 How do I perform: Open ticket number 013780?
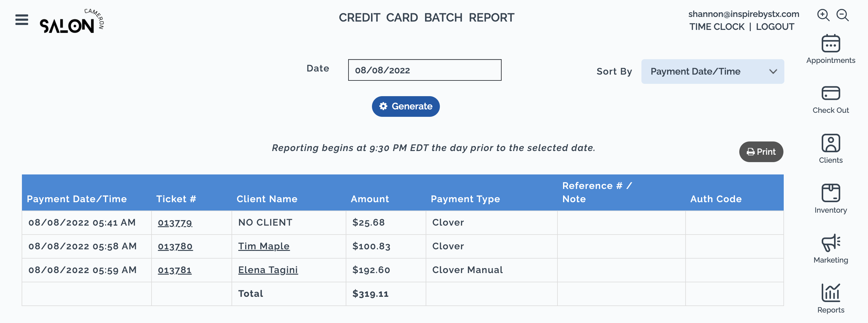click(x=175, y=246)
